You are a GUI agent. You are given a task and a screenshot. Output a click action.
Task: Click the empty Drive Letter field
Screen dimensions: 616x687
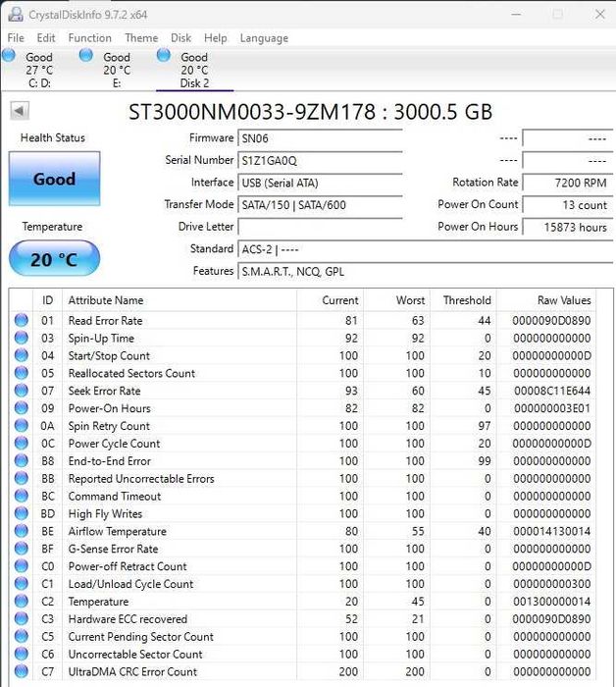(320, 227)
